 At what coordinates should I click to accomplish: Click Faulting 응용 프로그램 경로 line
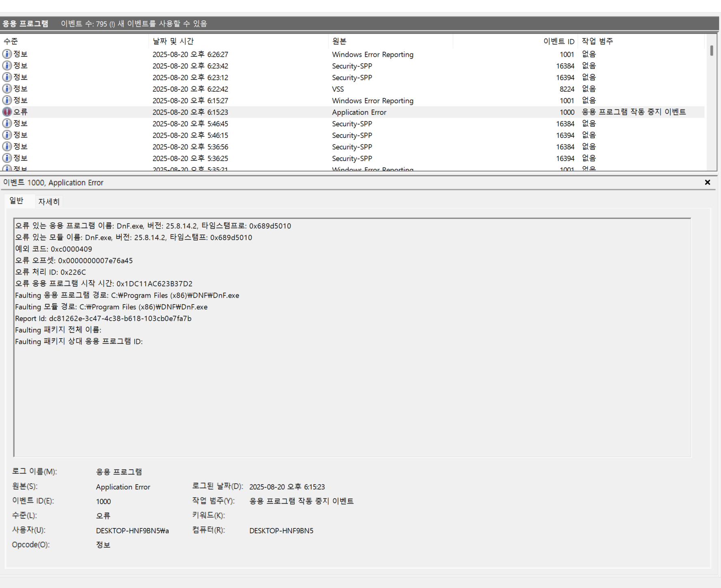tap(127, 295)
